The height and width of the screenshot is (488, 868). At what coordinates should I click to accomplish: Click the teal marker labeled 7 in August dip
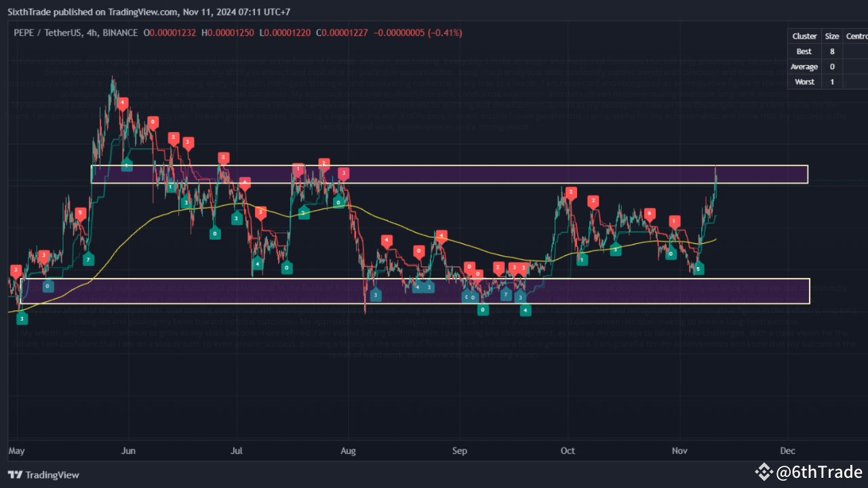click(505, 293)
